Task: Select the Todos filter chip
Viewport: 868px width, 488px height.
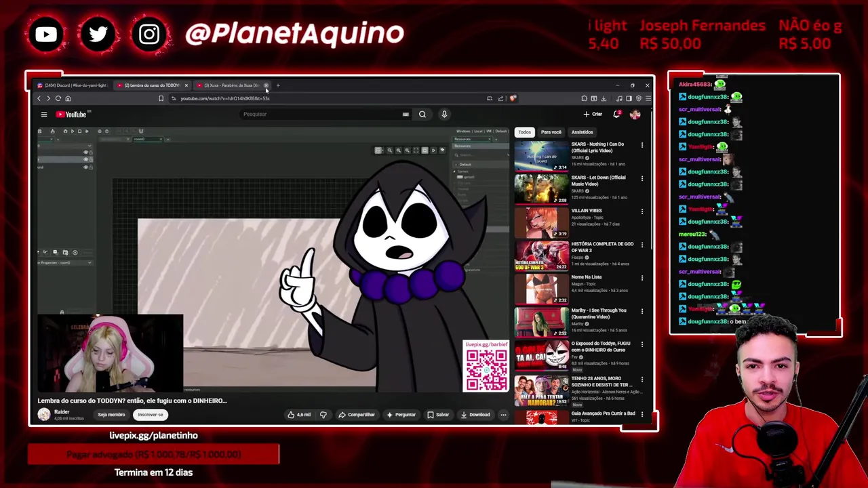Action: tap(525, 132)
